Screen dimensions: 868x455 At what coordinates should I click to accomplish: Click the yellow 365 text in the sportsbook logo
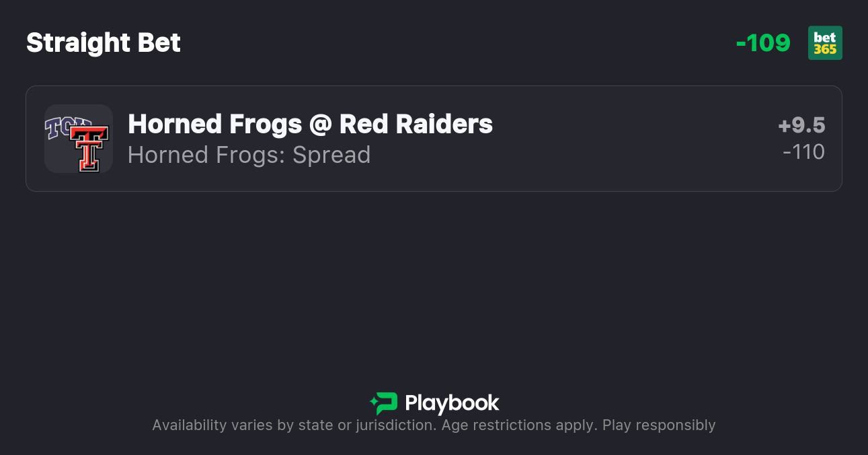click(825, 49)
